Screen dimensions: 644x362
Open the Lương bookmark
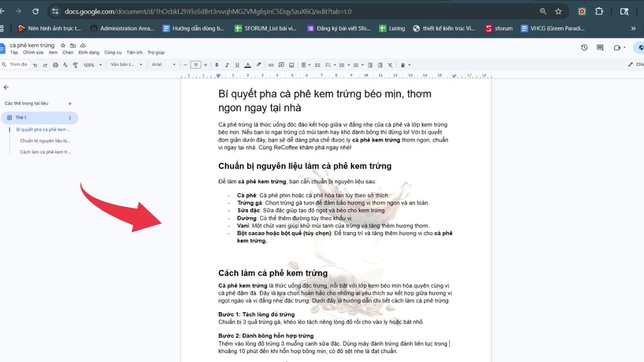point(392,28)
